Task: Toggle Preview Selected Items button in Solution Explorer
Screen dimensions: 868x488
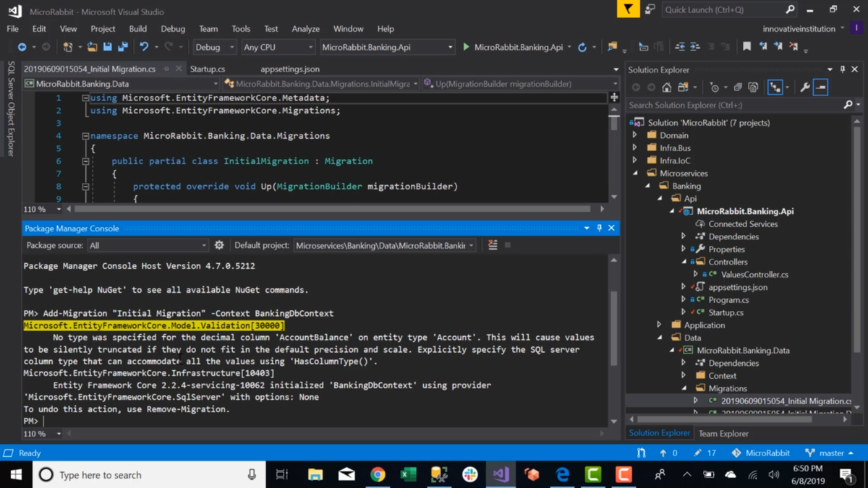Action: 820,87
